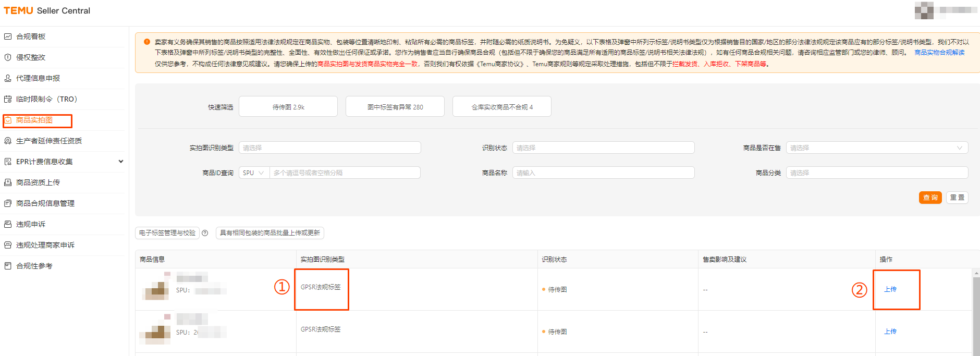Click 上传 in the first product row
980x356 pixels.
890,289
